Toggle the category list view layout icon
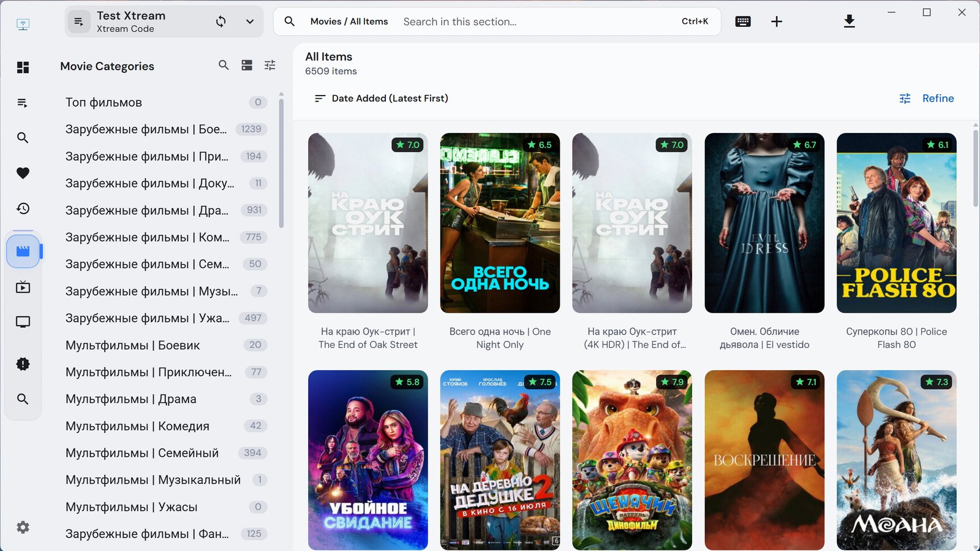The width and height of the screenshot is (980, 551). pyautogui.click(x=247, y=65)
